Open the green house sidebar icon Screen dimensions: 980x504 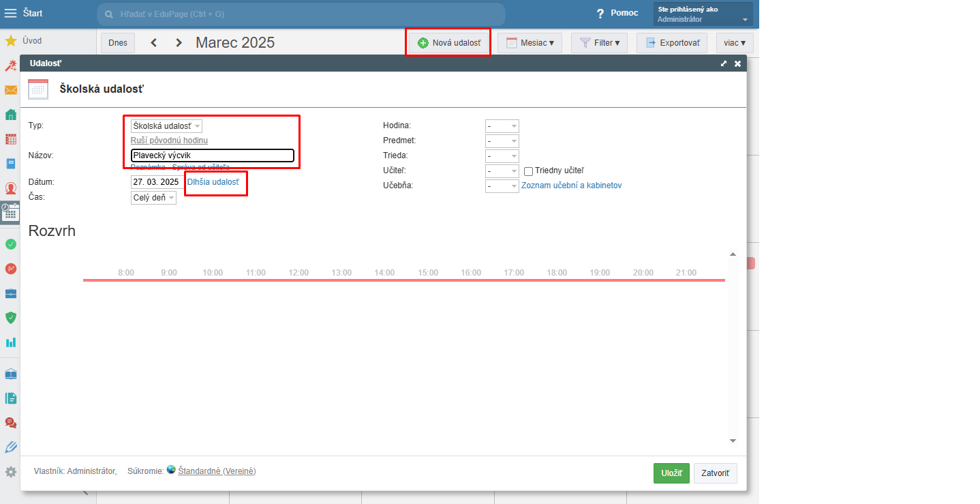click(10, 115)
